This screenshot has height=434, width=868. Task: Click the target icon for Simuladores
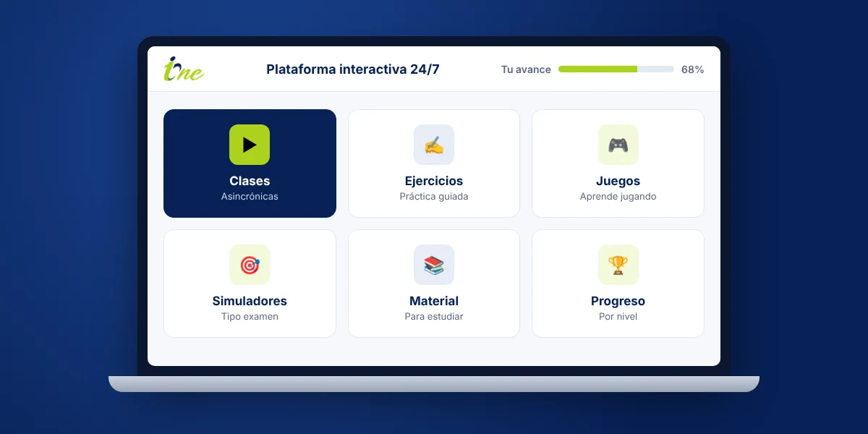(x=250, y=265)
